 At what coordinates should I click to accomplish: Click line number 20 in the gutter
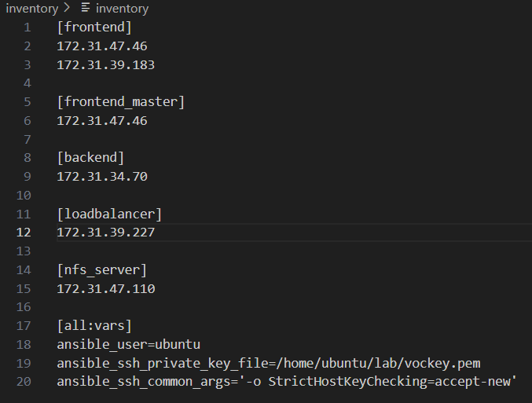pyautogui.click(x=24, y=382)
